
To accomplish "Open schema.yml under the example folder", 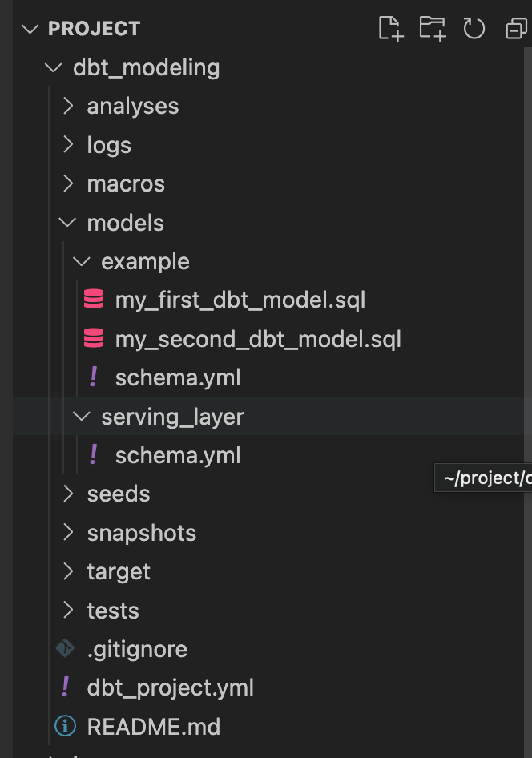I will [x=178, y=377].
